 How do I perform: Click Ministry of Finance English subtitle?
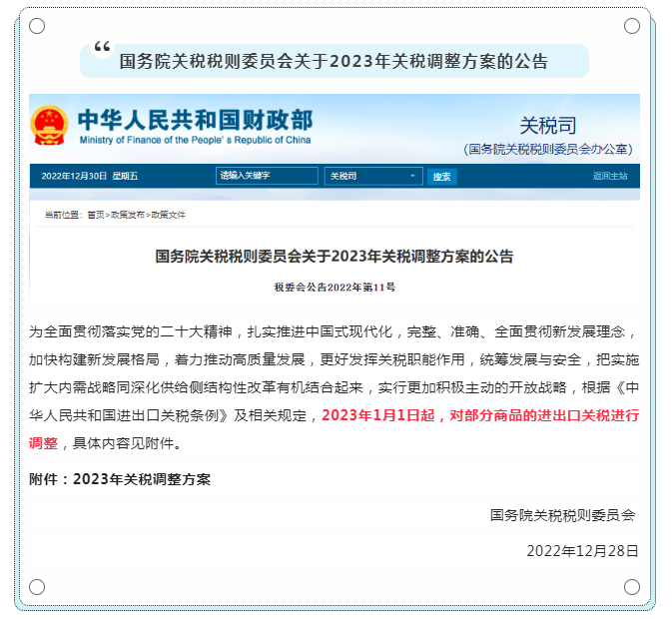195,140
